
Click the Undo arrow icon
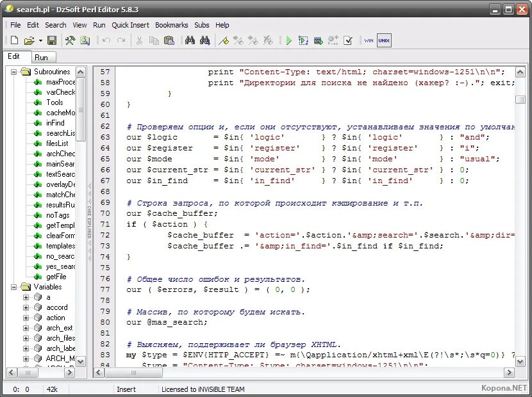tap(106, 41)
